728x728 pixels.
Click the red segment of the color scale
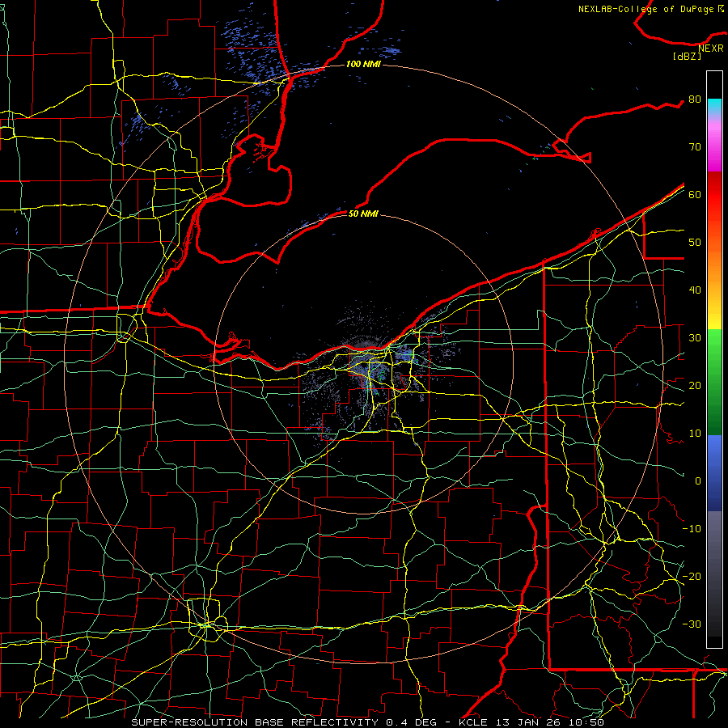click(714, 195)
